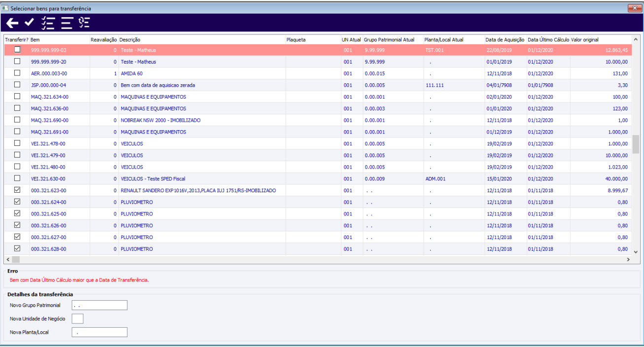Click the 8.999,67 valor original cell
The height and width of the screenshot is (347, 644).
pos(601,190)
